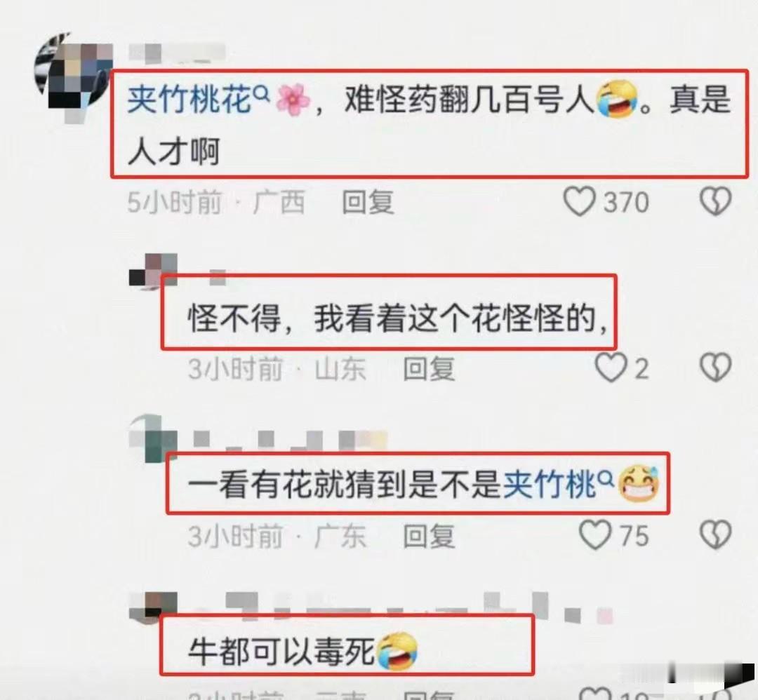Reply to the 广西 comment via 回复
Screen dimensions: 758x700
[x=368, y=201]
